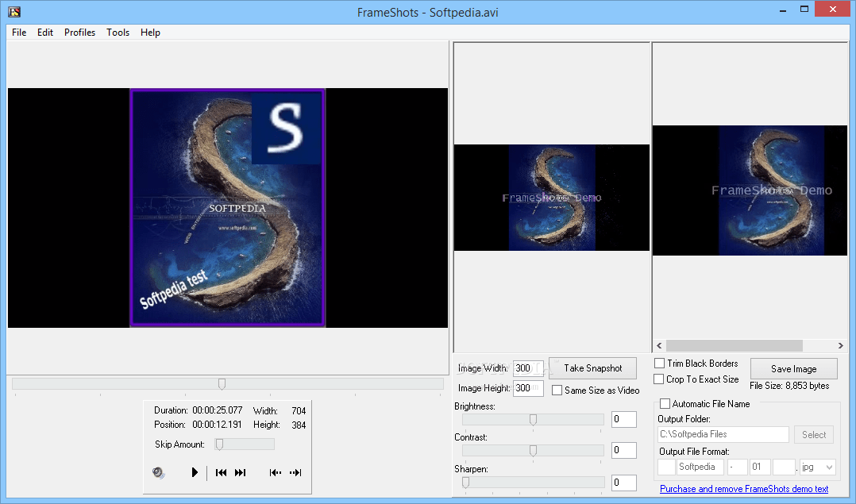Click the large saved-image preview

750,190
